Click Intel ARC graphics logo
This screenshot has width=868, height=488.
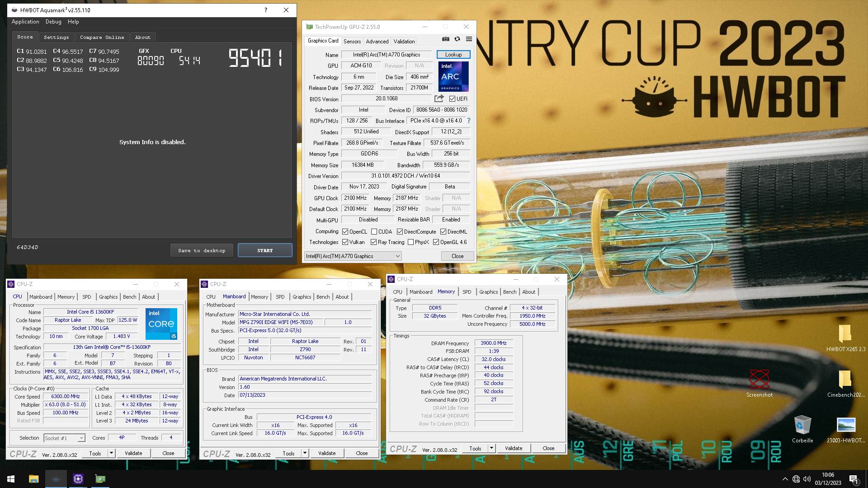coord(453,76)
